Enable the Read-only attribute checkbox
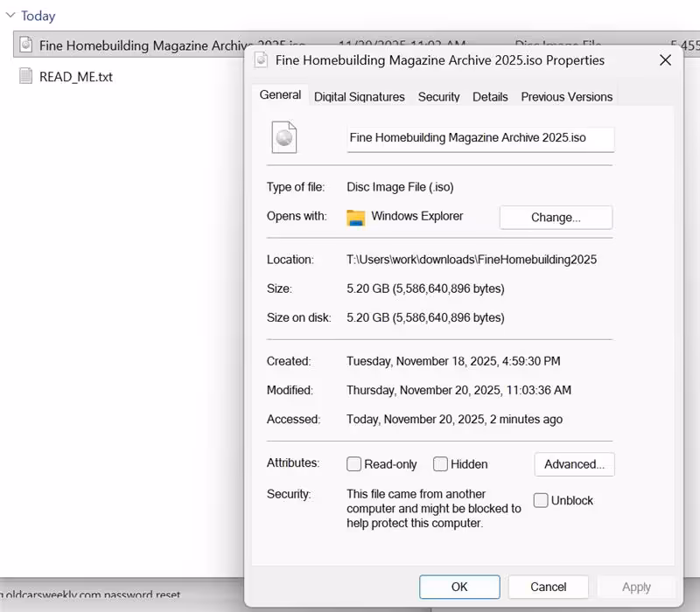Screen dimensions: 700x612 354,464
